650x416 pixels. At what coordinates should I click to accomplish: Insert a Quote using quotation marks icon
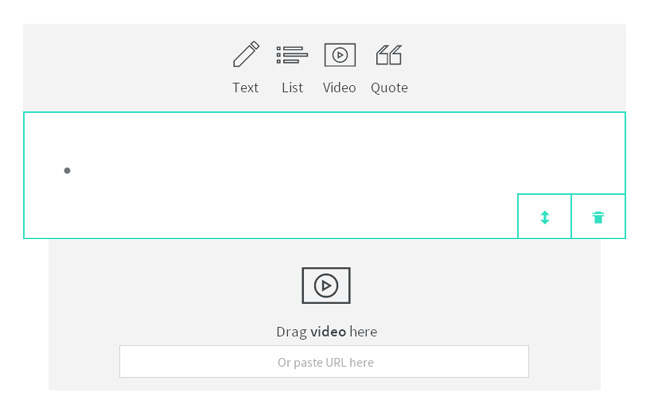click(x=389, y=55)
